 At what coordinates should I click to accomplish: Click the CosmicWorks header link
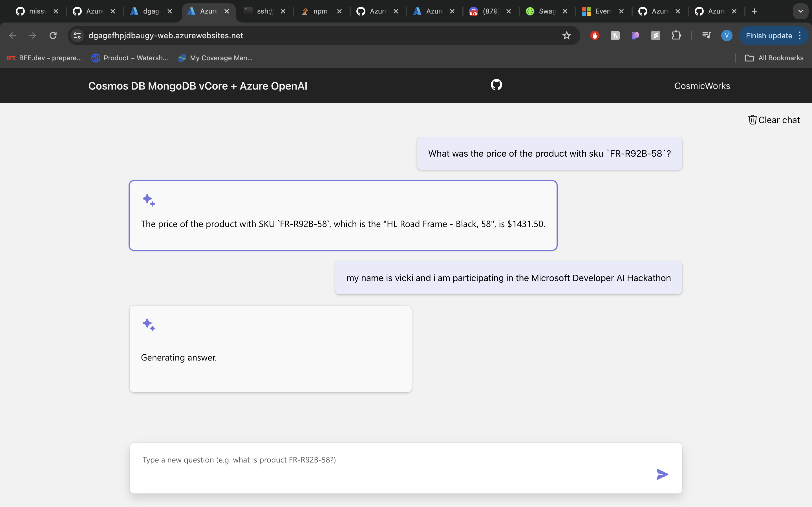[702, 86]
